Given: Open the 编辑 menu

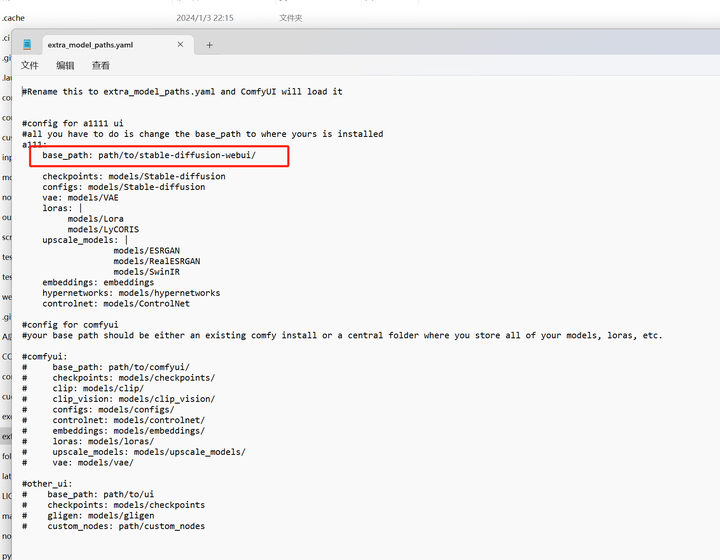Looking at the screenshot, I should coord(65,66).
